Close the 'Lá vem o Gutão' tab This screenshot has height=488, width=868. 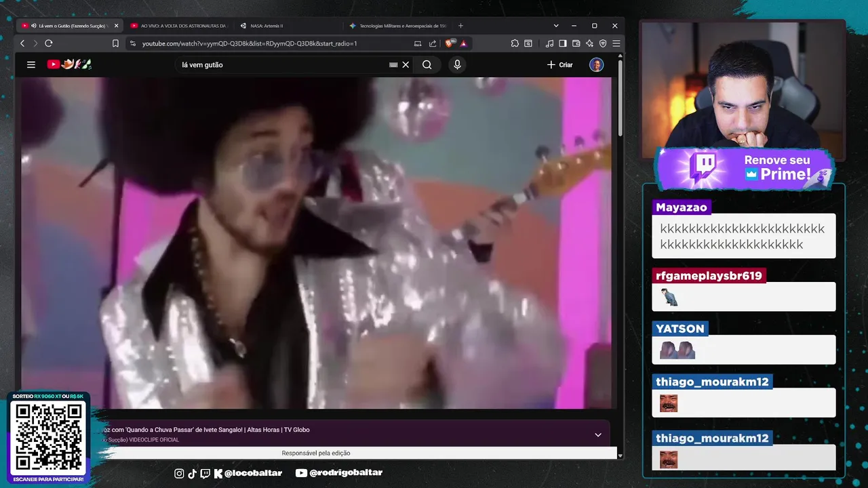click(x=116, y=26)
